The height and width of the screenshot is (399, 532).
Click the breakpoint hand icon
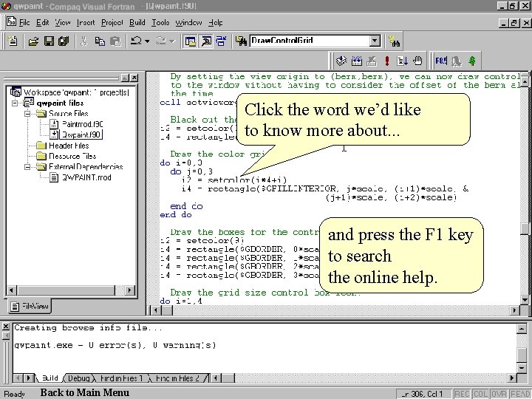(417, 61)
